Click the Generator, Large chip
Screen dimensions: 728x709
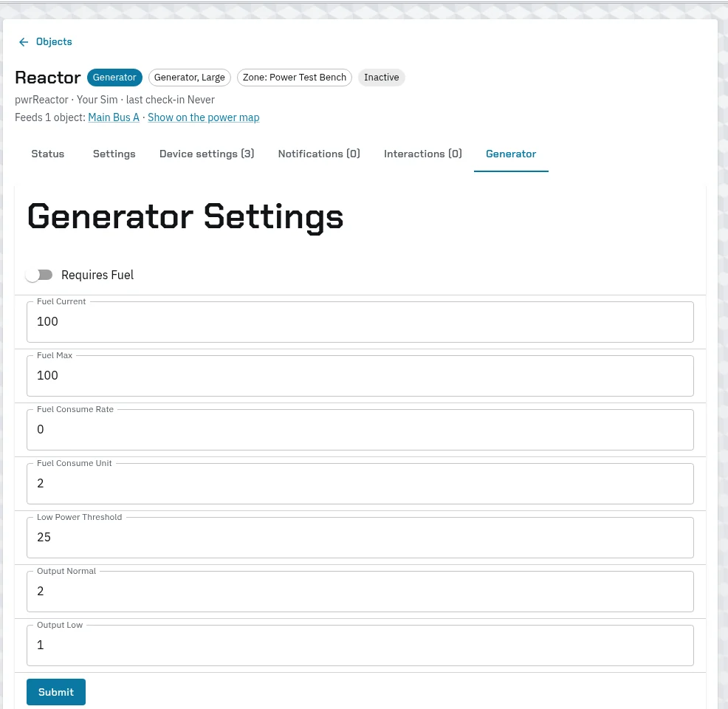[190, 78]
